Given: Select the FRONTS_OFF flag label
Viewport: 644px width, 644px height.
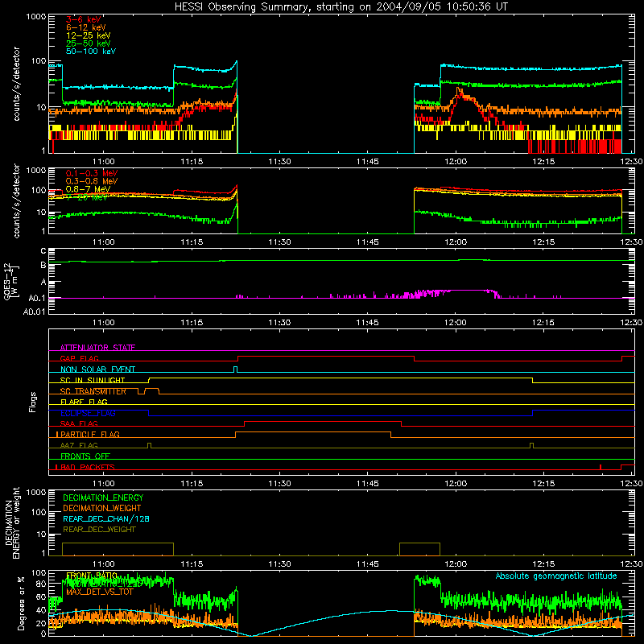Looking at the screenshot, I should [x=85, y=456].
